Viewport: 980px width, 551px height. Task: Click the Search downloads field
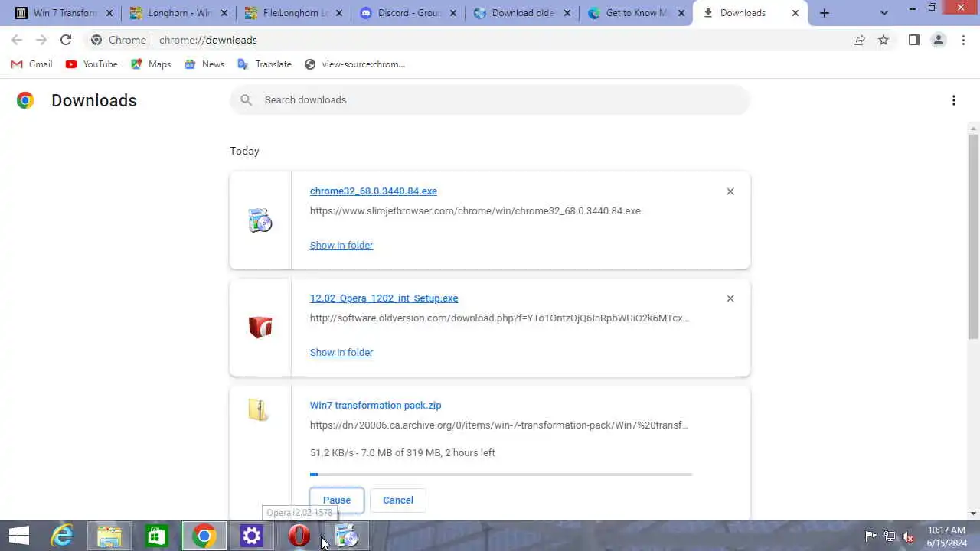pos(490,99)
